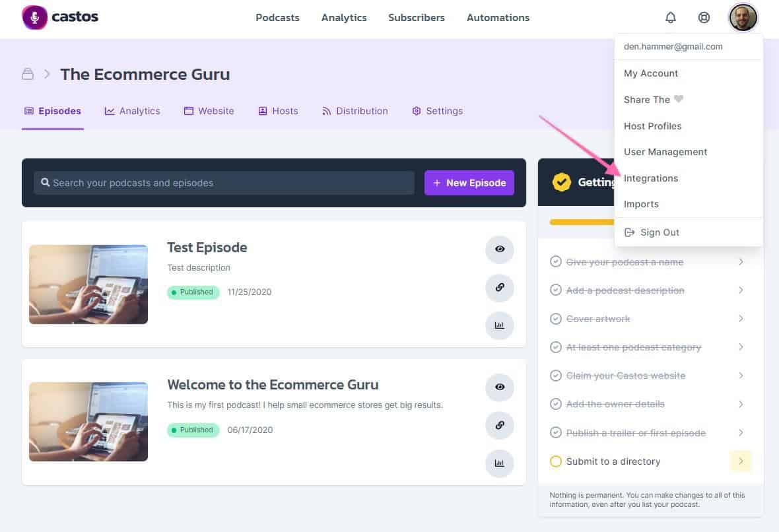Expand 'Add a podcast description' chevron
This screenshot has height=532, width=779.
click(x=741, y=290)
